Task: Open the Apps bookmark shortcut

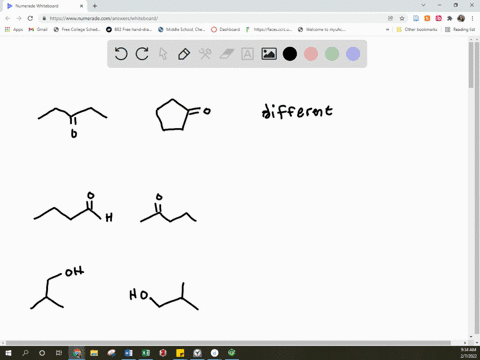Action: click(x=14, y=29)
